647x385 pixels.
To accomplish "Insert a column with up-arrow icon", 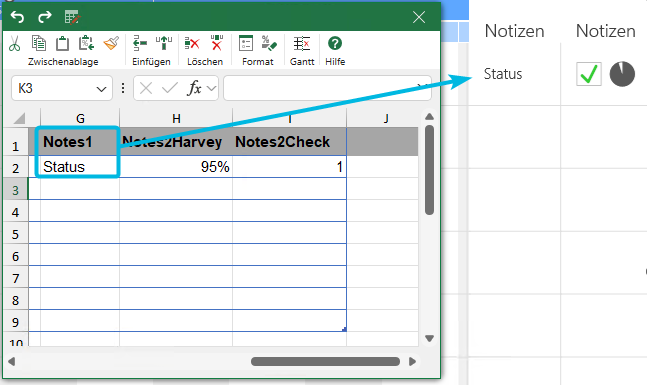I will pyautogui.click(x=164, y=43).
